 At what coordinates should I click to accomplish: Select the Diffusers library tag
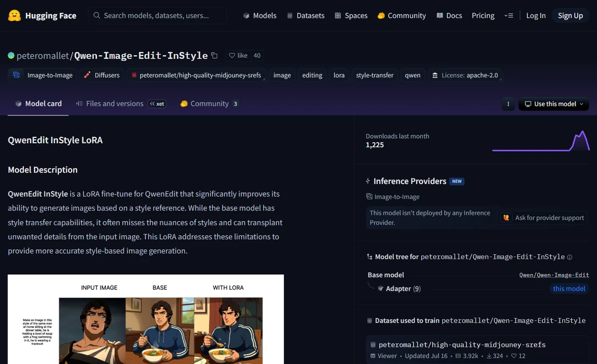[x=101, y=75]
